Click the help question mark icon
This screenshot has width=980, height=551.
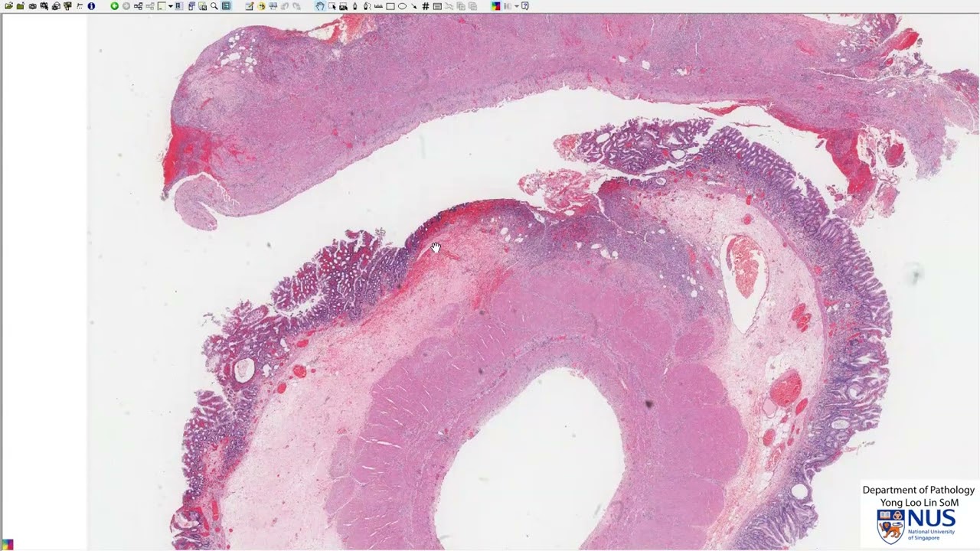click(524, 5)
